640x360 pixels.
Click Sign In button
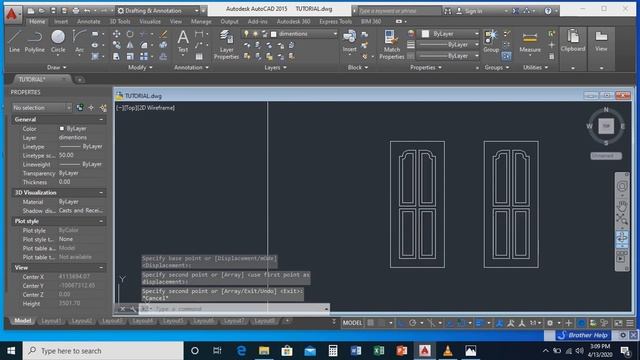tap(473, 11)
